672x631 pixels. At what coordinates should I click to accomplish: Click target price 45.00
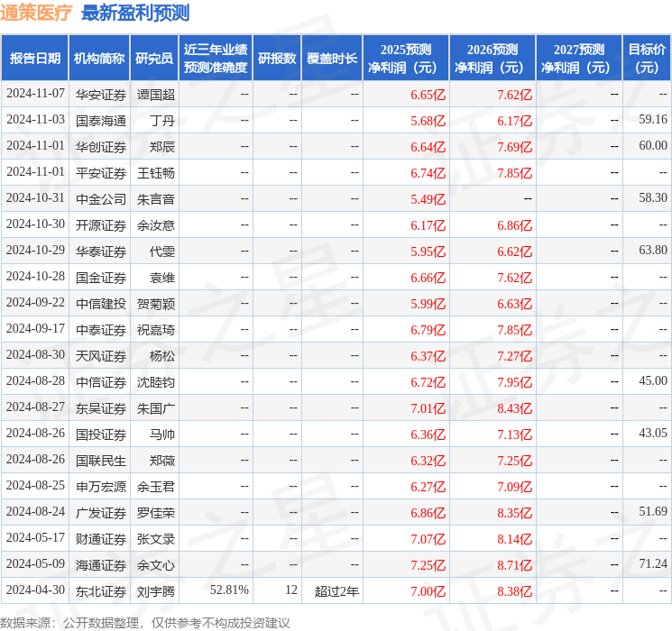[x=653, y=380]
